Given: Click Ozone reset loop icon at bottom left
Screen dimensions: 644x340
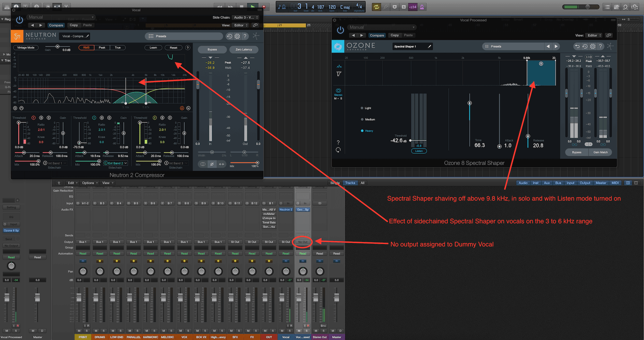Looking at the screenshot, I should [338, 150].
